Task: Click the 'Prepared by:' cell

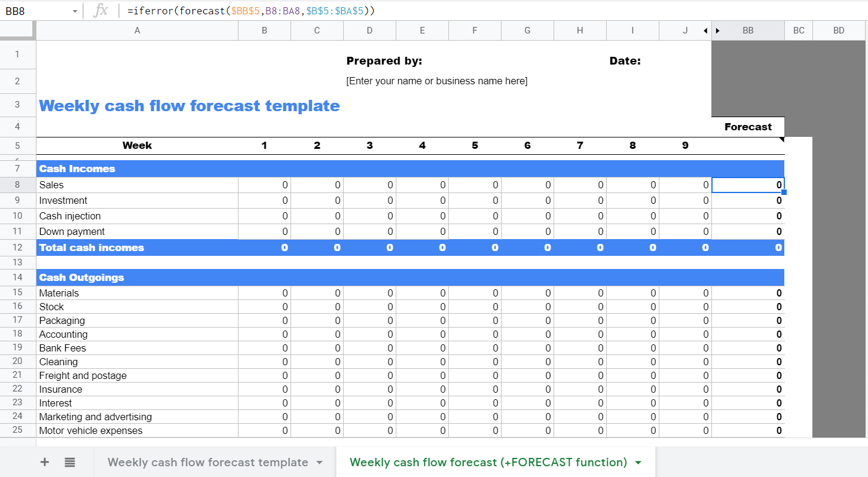Action: pyautogui.click(x=384, y=61)
